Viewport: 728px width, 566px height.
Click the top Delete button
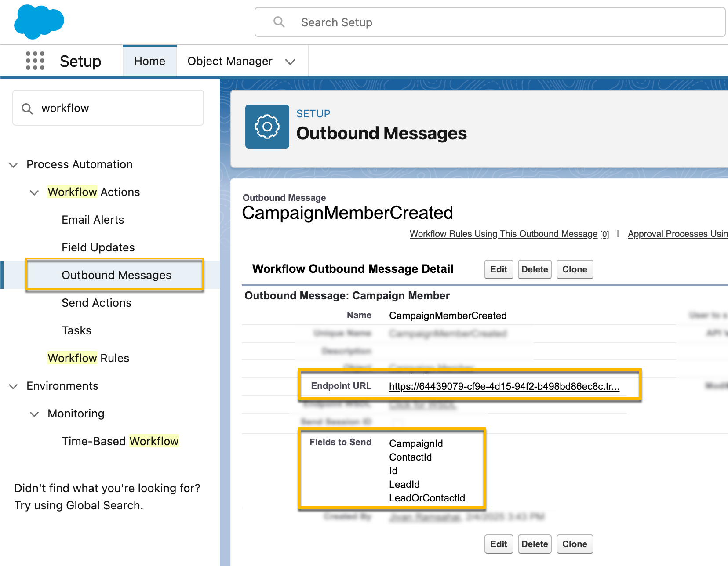click(535, 269)
